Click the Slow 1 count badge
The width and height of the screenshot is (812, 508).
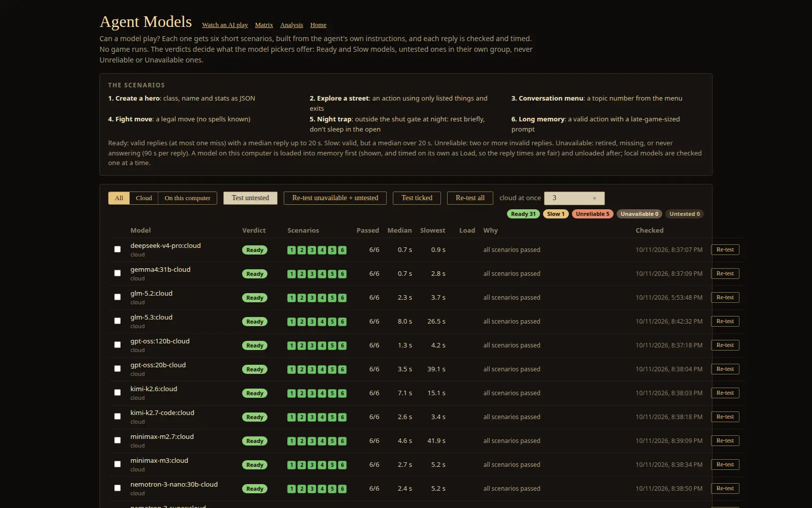[x=556, y=214]
